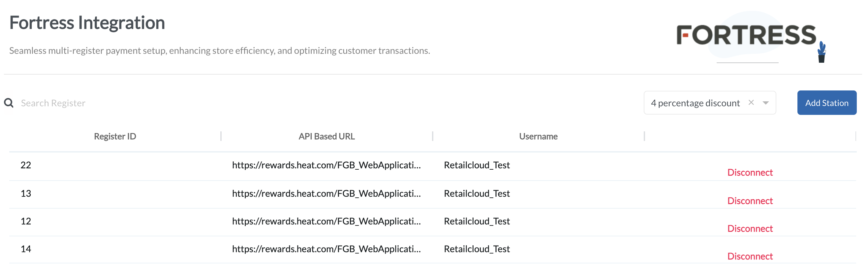Screen dimensions: 868x272
Task: Disconnect register 22
Action: (750, 172)
